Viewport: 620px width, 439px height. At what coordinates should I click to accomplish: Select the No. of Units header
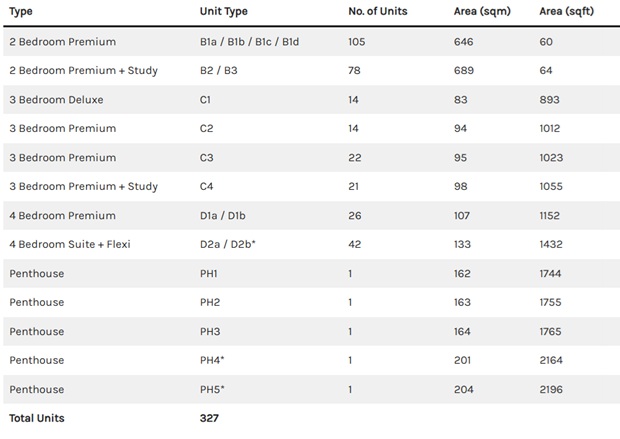[382, 11]
